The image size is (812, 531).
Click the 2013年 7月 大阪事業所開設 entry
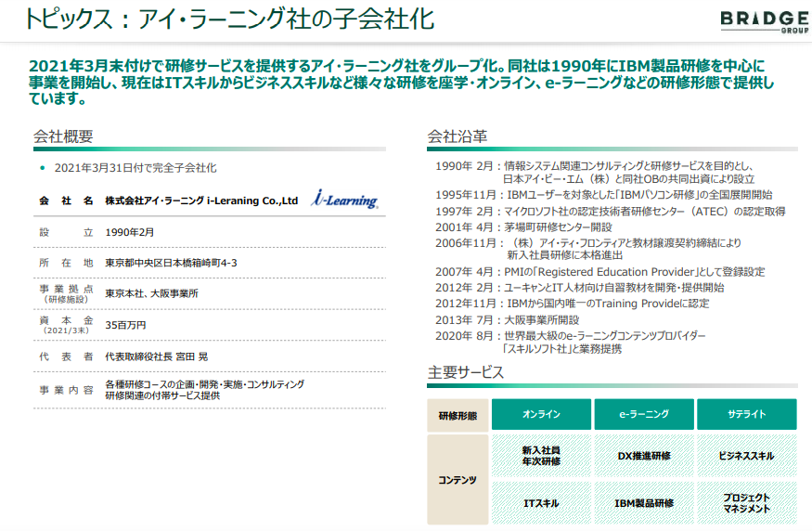tap(507, 319)
